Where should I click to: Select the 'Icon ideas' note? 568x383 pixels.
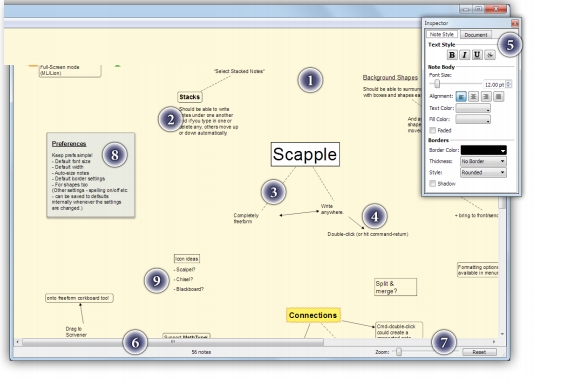[187, 259]
